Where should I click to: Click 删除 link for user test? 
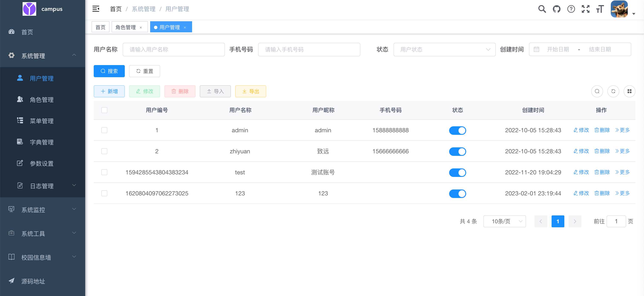tap(602, 172)
